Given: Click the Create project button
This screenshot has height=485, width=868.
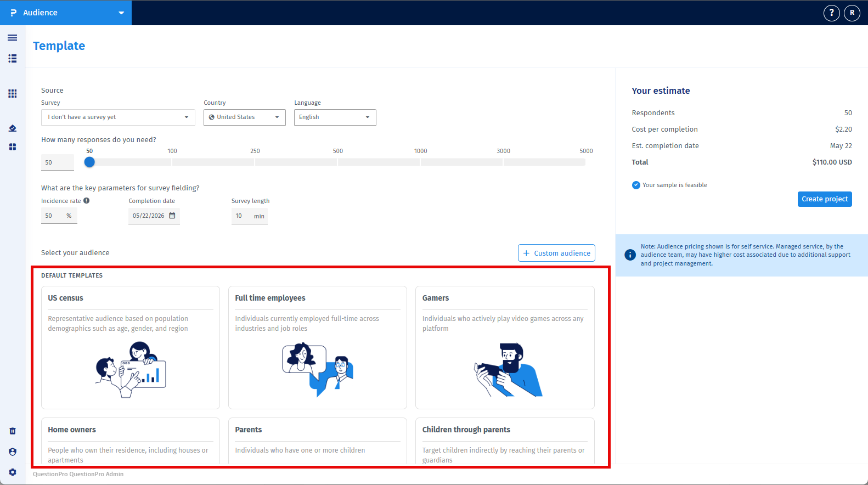Looking at the screenshot, I should pos(825,199).
